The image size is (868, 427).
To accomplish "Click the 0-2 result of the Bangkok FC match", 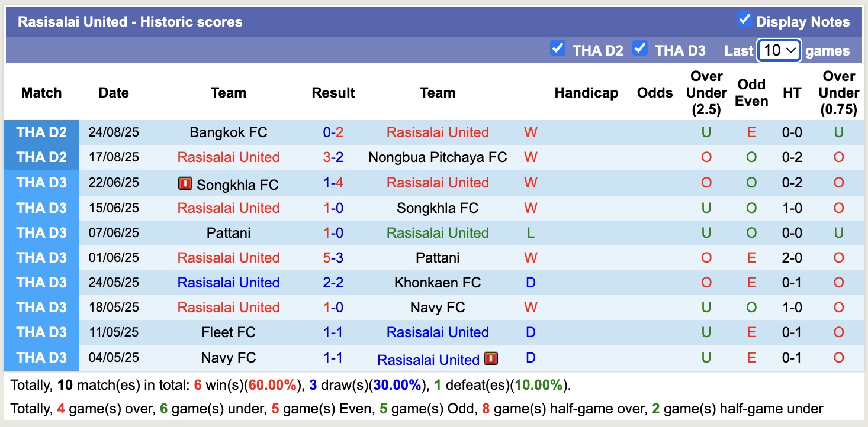I will tap(333, 132).
